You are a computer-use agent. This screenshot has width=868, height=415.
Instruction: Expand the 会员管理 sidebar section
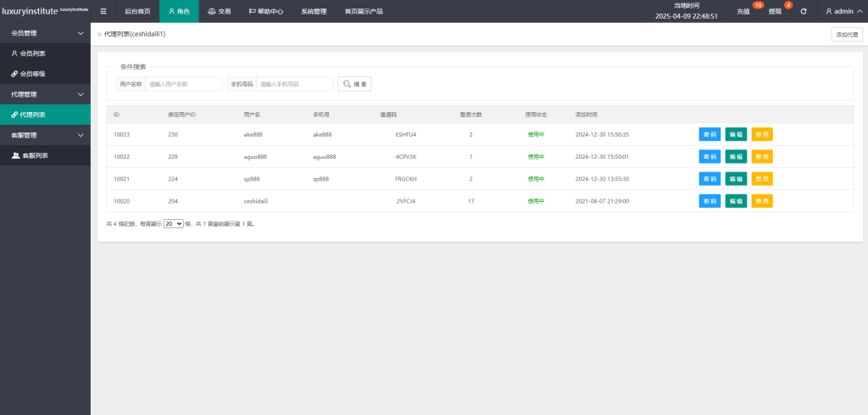click(46, 33)
